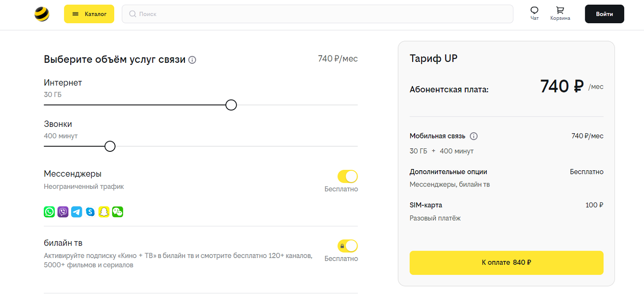Image resolution: width=644 pixels, height=301 pixels.
Task: Click info icon next to Мобильная связь
Action: pyautogui.click(x=474, y=136)
